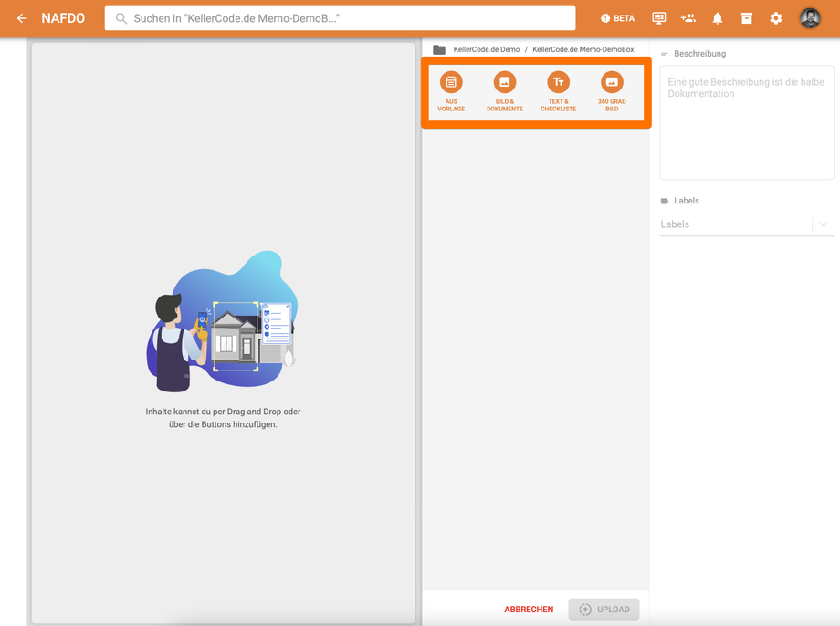Open the BETA info badge
Viewport: 840px width, 626px height.
click(x=617, y=18)
